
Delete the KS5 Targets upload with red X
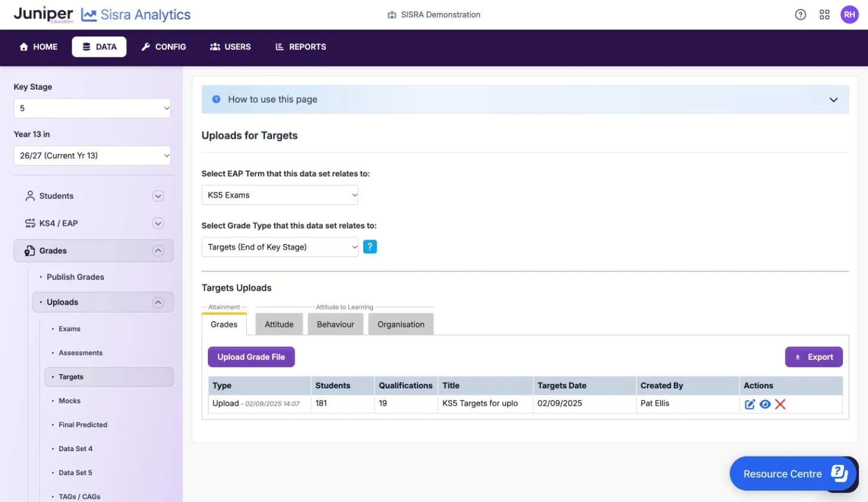780,404
